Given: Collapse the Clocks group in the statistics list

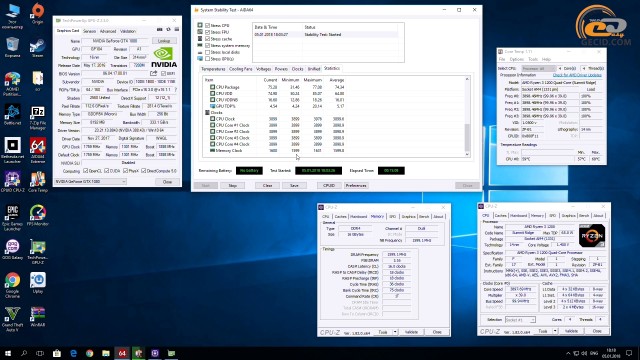Looking at the screenshot, I should tap(207, 112).
